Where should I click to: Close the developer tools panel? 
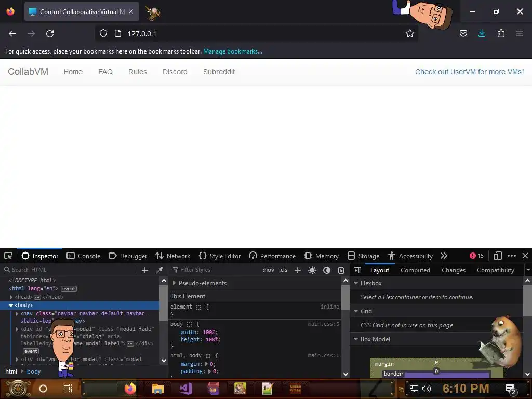coord(525,256)
